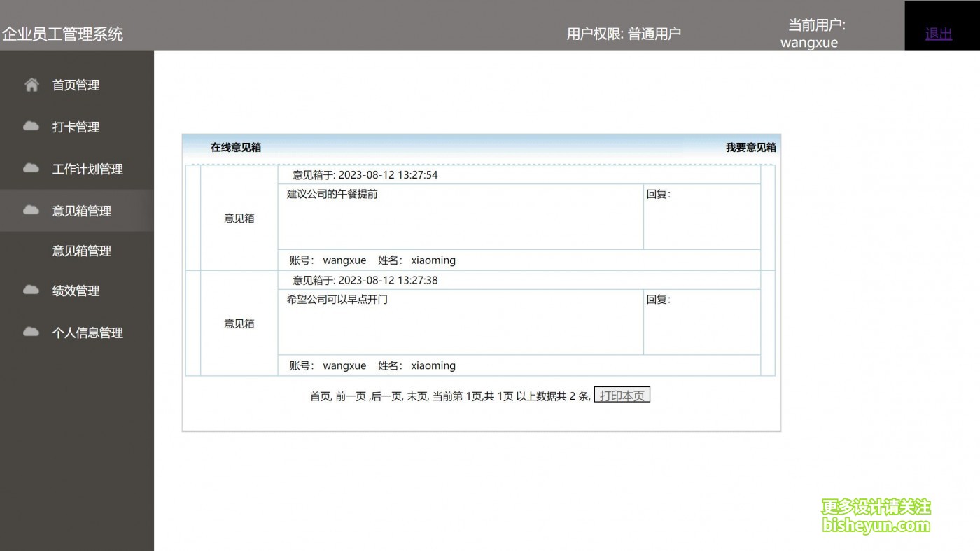
Task: Click 意见箱 label of the 13:27:38 entry
Action: tap(239, 323)
